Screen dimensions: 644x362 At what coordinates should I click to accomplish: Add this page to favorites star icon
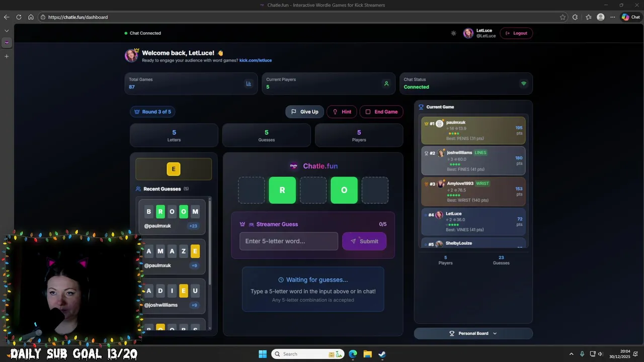(562, 17)
